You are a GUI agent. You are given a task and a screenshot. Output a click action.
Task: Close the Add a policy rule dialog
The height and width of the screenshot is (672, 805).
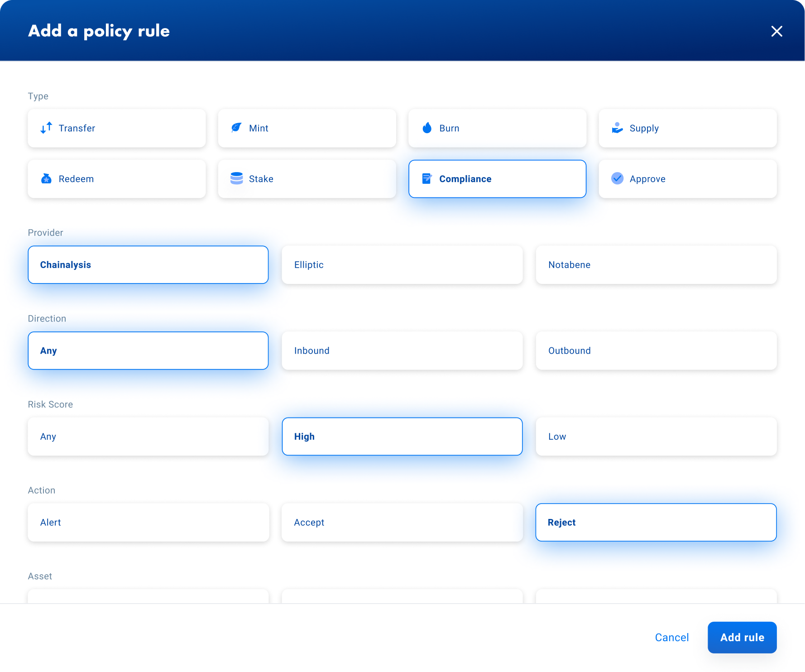tap(777, 31)
